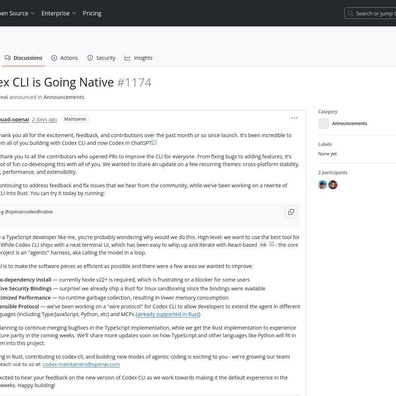
Task: Open the Open Source dropdown menu
Action: pyautogui.click(x=17, y=13)
